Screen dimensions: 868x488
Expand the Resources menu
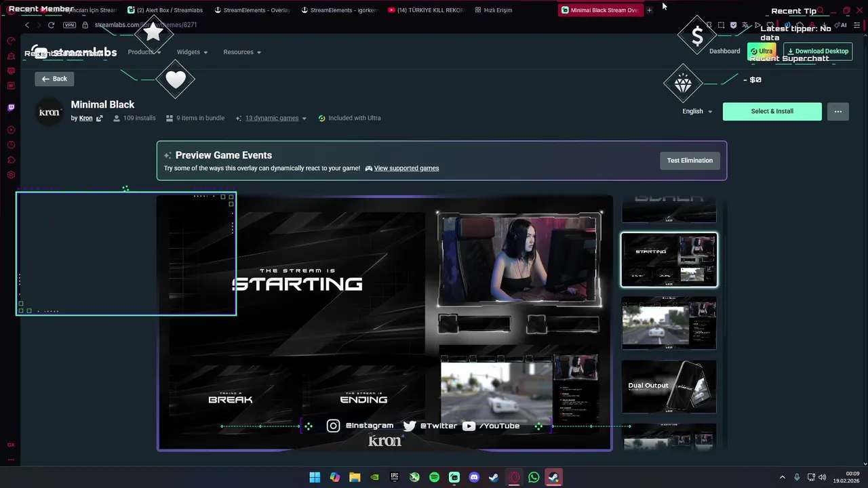242,52
